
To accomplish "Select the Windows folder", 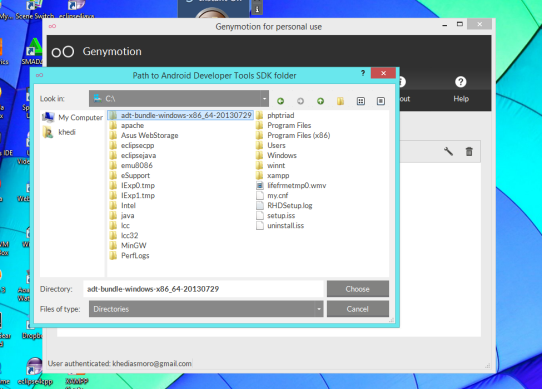I will [x=276, y=155].
